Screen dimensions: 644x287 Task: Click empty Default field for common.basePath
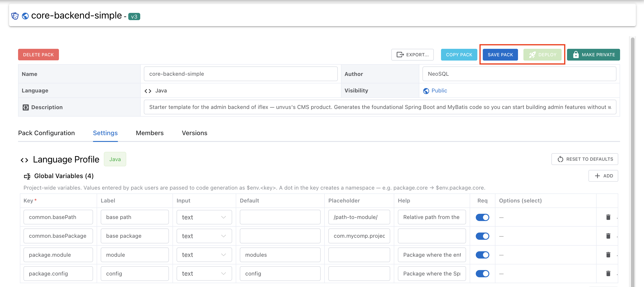click(280, 217)
